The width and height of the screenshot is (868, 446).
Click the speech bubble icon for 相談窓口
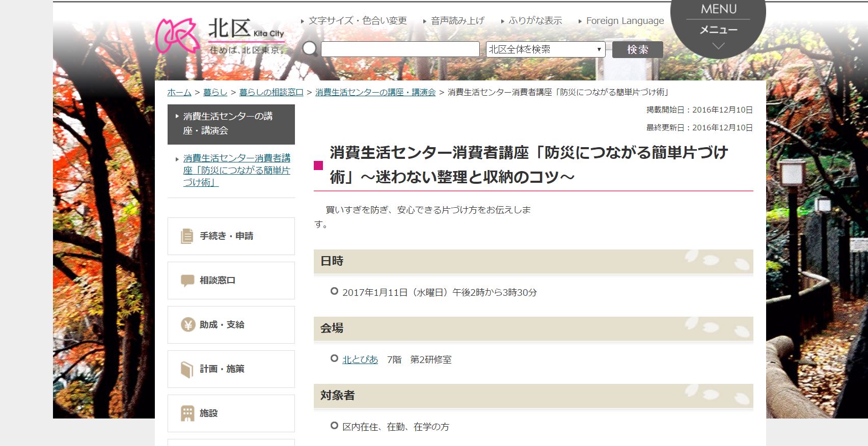[x=187, y=281]
